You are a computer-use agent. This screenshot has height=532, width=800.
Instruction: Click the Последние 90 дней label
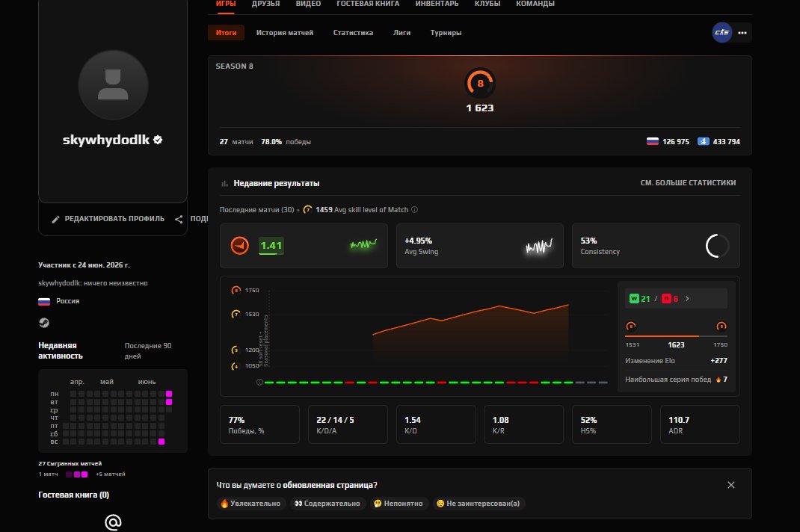coord(148,351)
